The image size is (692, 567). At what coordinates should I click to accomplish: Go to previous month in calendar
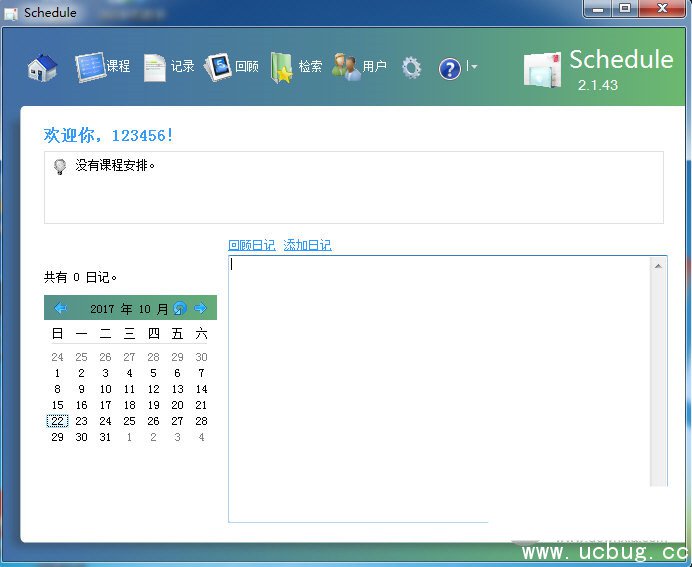60,308
